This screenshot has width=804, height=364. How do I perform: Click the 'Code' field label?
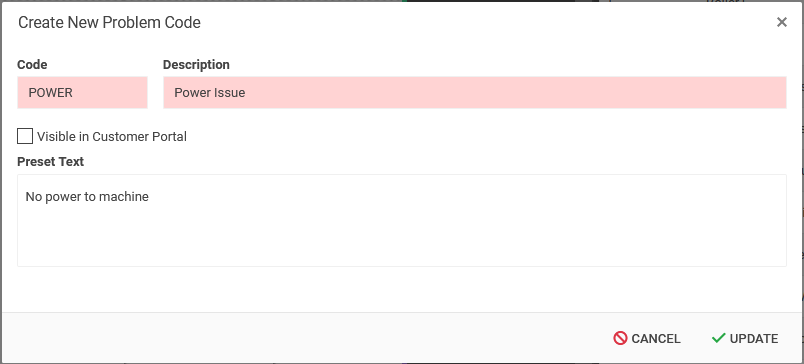32,65
